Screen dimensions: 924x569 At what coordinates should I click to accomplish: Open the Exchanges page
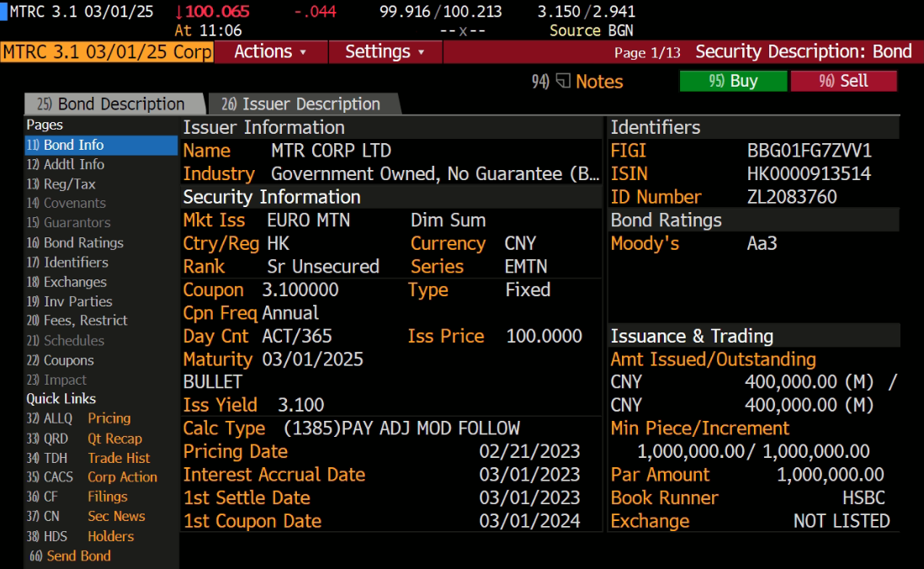point(66,283)
